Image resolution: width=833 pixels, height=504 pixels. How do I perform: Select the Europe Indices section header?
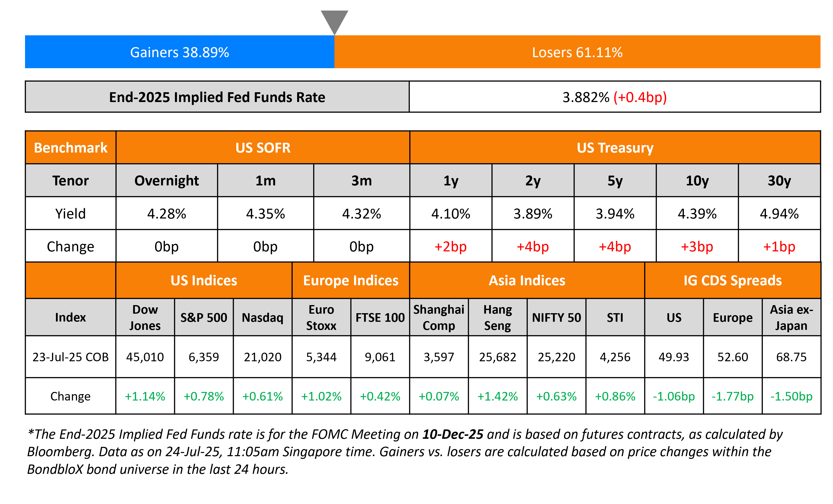pyautogui.click(x=351, y=281)
